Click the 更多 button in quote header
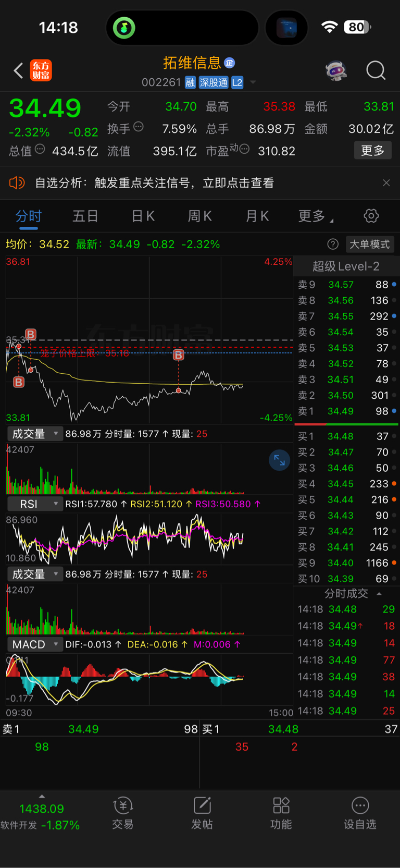400x868 pixels. click(372, 151)
